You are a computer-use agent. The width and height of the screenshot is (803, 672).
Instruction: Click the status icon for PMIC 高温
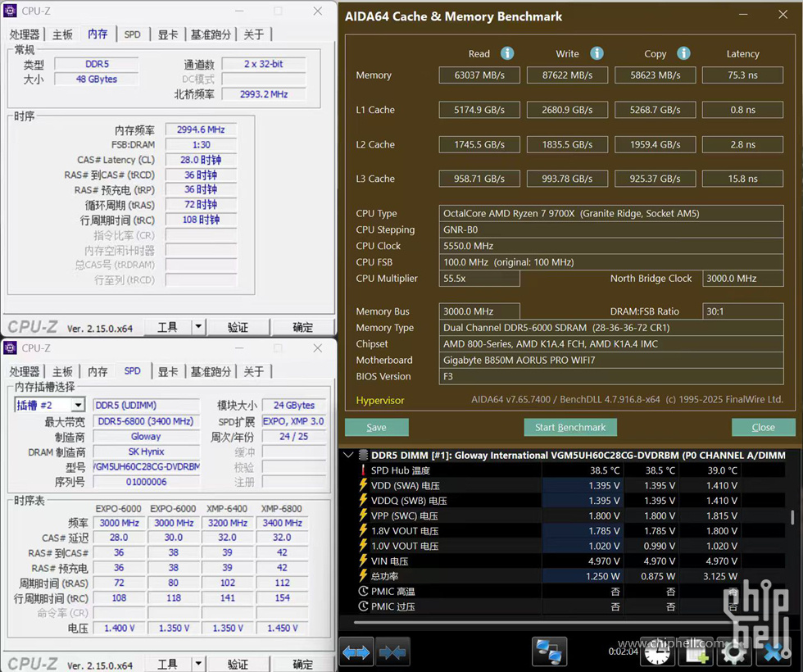[364, 591]
